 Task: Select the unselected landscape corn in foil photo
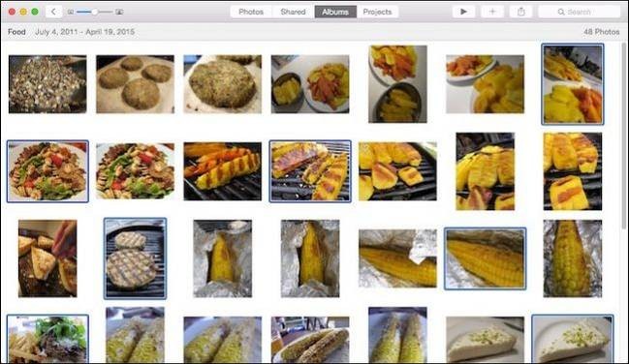click(397, 258)
